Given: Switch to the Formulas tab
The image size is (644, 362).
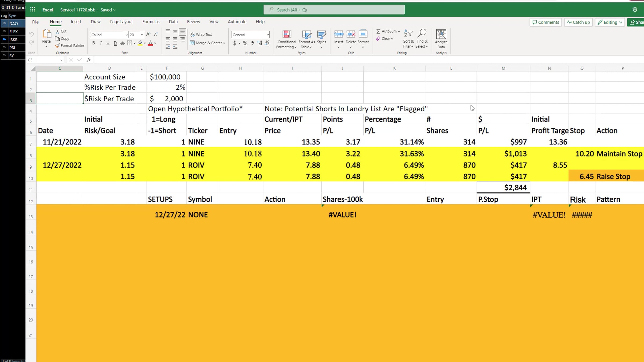Looking at the screenshot, I should (151, 22).
